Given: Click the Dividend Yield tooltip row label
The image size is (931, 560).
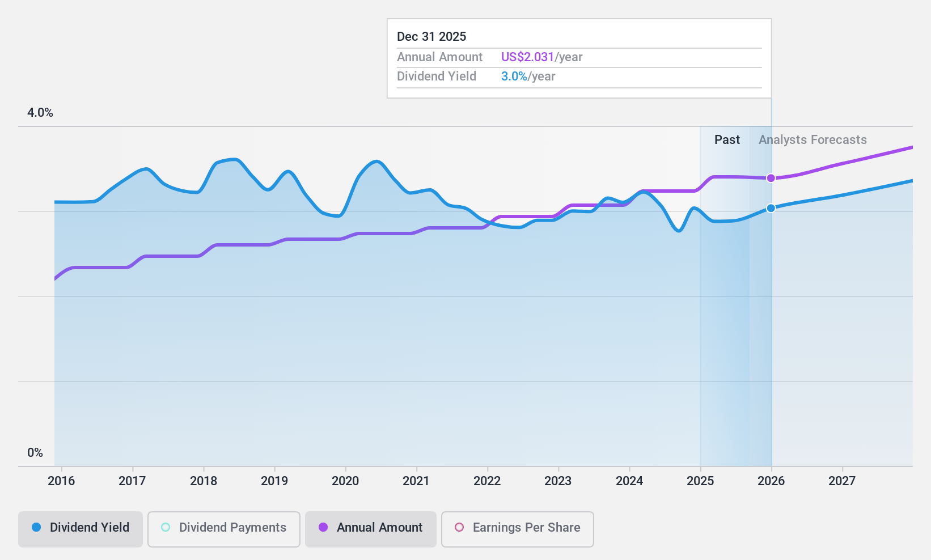Looking at the screenshot, I should tap(437, 77).
